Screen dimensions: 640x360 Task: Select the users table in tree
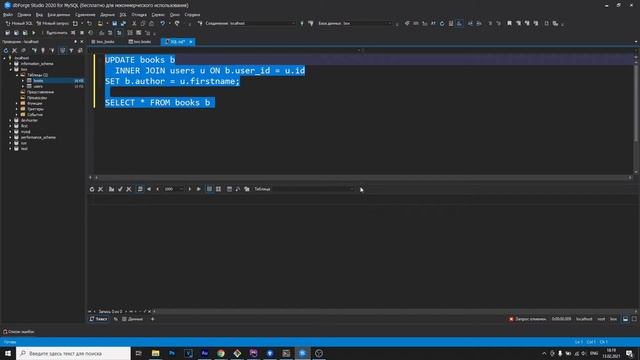pos(38,86)
